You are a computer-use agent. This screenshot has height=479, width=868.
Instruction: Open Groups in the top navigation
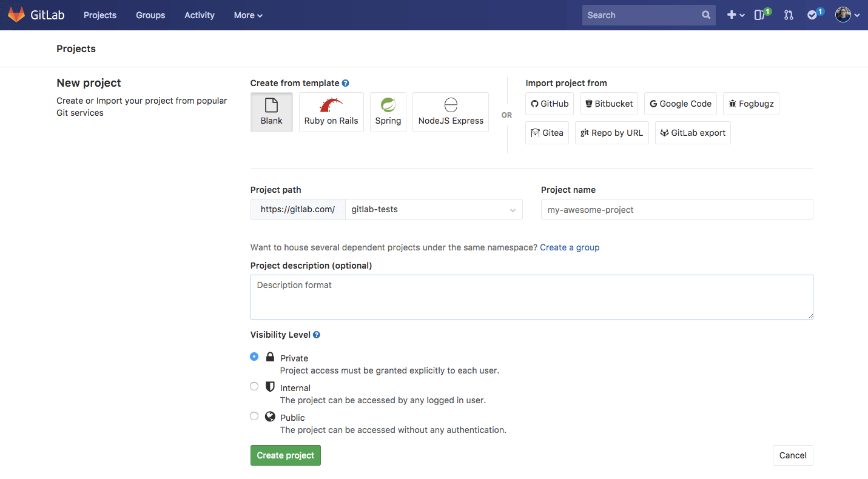[150, 15]
